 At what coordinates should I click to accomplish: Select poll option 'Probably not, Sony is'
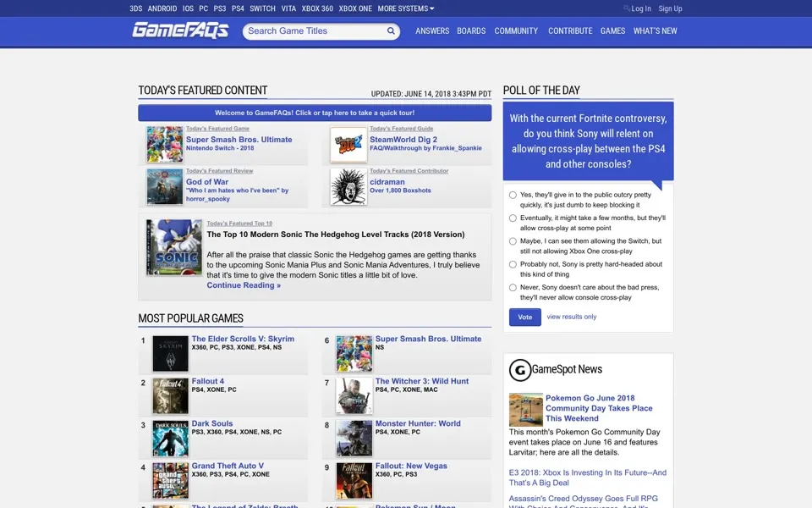(513, 264)
